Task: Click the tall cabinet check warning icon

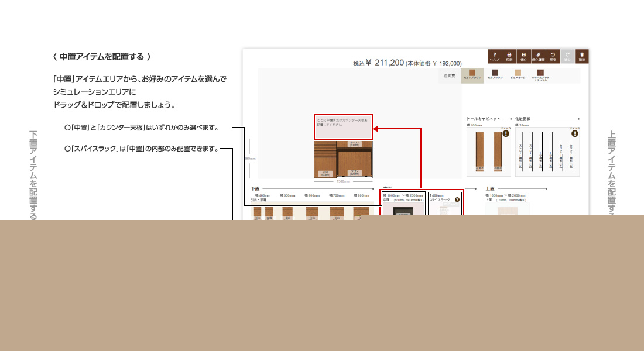Action: pos(506,133)
